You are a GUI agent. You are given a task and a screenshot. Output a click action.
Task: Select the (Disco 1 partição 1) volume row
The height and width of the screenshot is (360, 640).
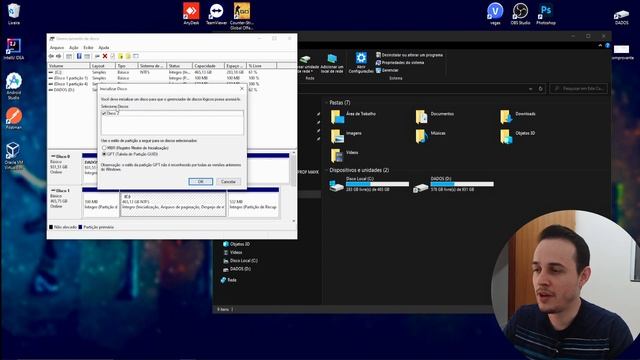coord(153,78)
